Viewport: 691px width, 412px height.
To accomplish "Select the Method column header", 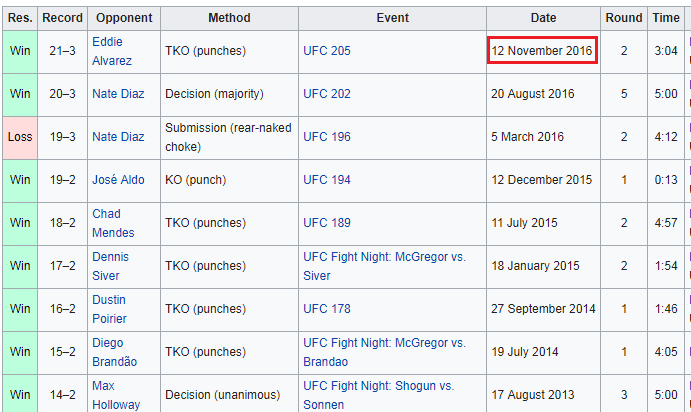I will coord(229,18).
